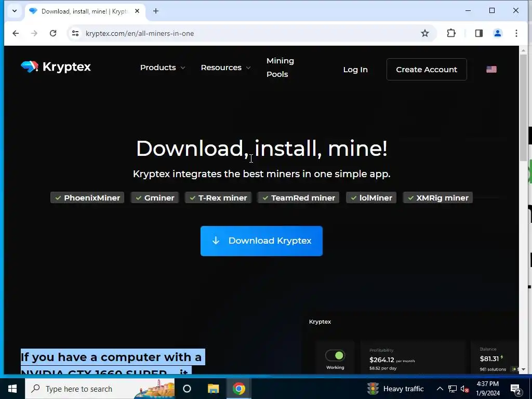Viewport: 532px width, 399px height.
Task: Open the Chrome side panel icon
Action: click(478, 33)
